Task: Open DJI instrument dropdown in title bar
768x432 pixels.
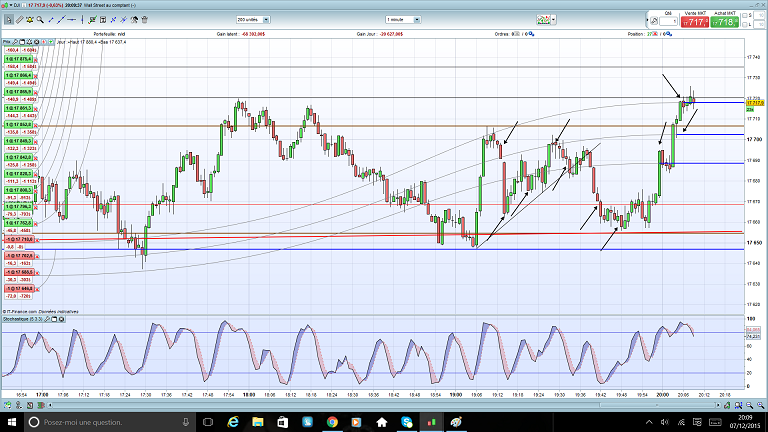Action: coord(11,5)
